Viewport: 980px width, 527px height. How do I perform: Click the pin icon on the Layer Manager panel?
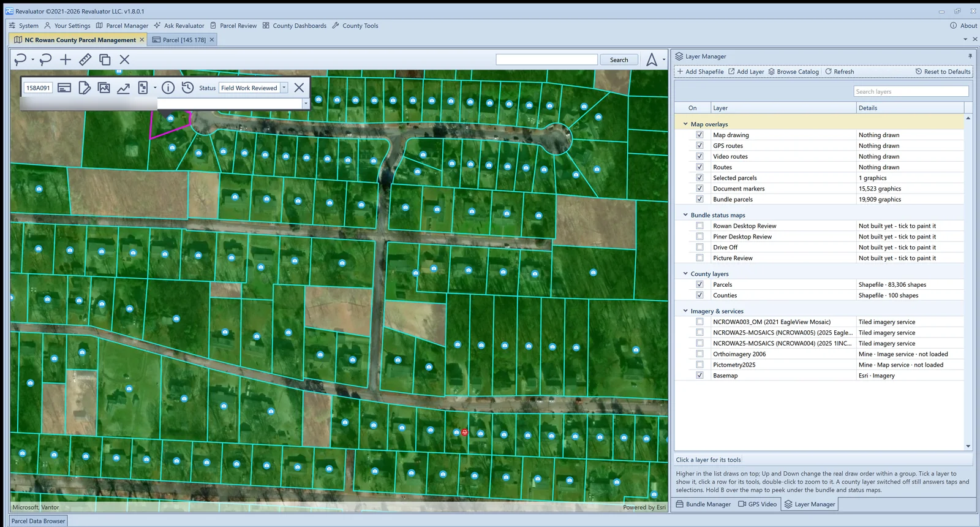tap(970, 56)
